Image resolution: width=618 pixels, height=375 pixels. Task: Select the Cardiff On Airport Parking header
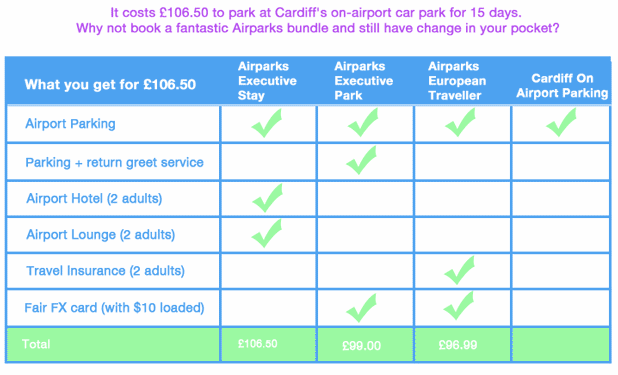562,86
